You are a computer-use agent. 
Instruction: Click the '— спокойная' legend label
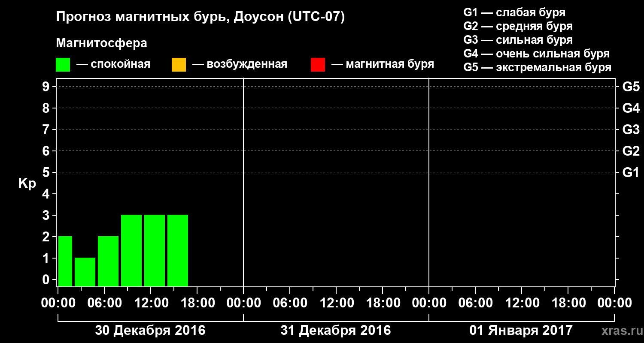[113, 64]
